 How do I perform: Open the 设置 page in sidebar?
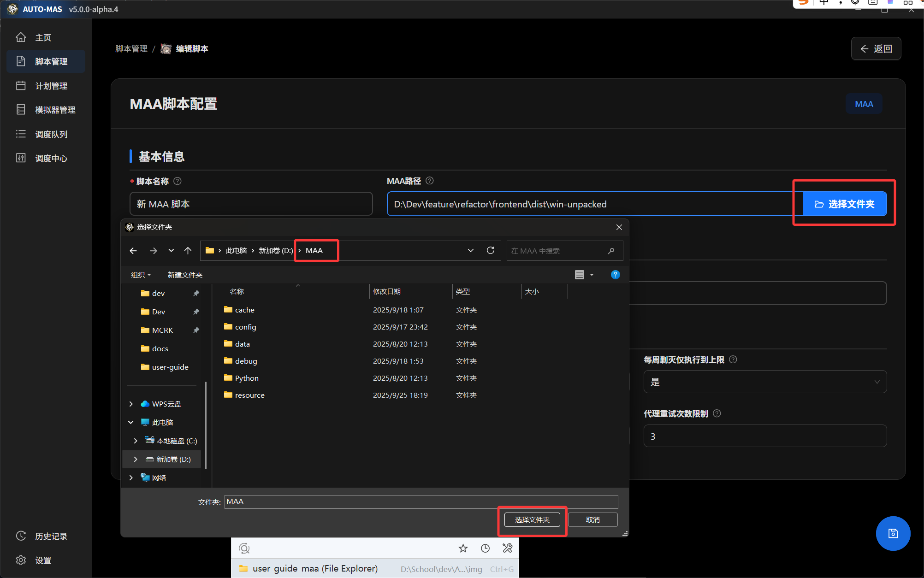click(x=43, y=560)
